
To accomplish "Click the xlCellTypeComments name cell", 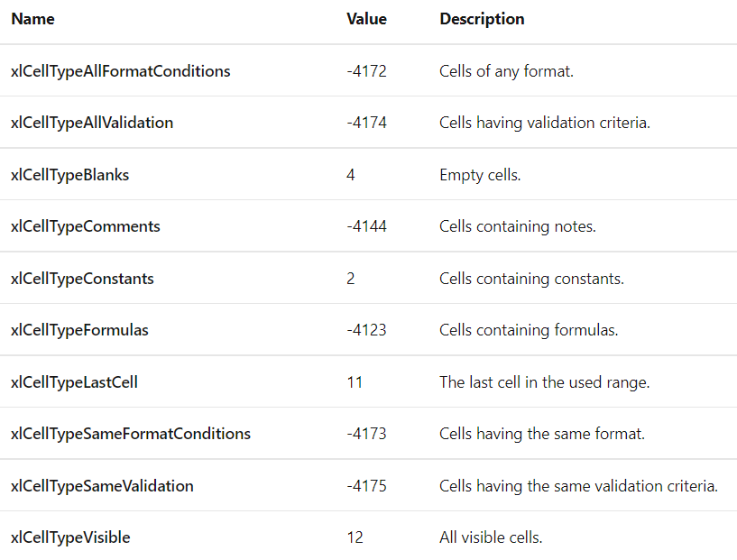I will click(x=85, y=226).
